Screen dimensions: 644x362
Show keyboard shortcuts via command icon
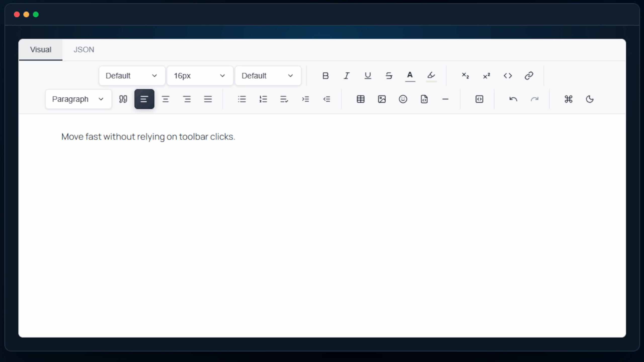tap(569, 99)
